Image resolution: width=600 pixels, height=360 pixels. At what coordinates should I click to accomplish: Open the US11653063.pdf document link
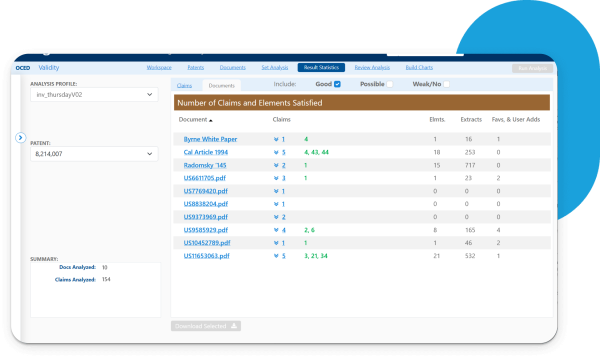206,256
